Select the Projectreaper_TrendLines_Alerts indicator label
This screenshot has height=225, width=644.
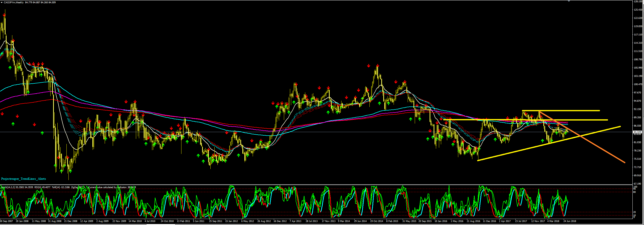coord(24,179)
